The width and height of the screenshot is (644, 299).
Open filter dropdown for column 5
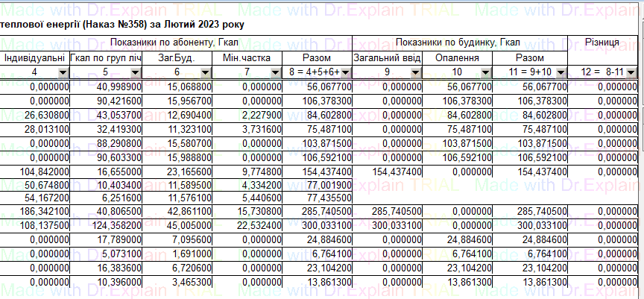click(x=134, y=72)
